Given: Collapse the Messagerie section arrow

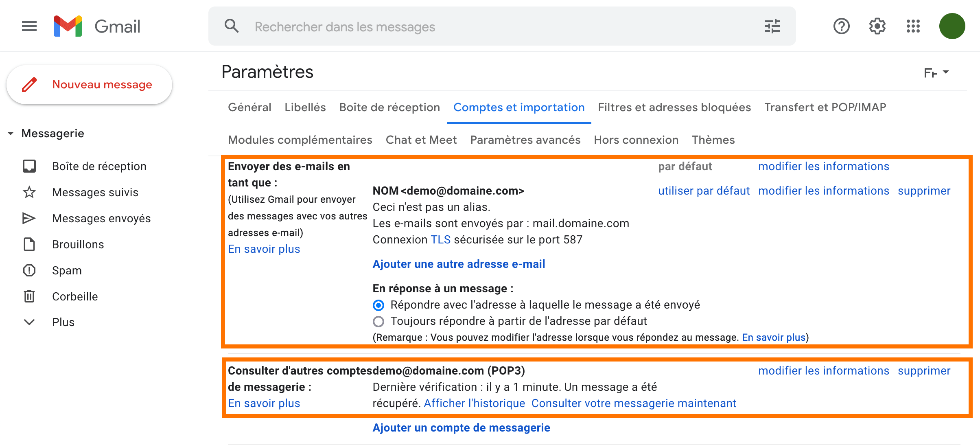Looking at the screenshot, I should tap(11, 134).
